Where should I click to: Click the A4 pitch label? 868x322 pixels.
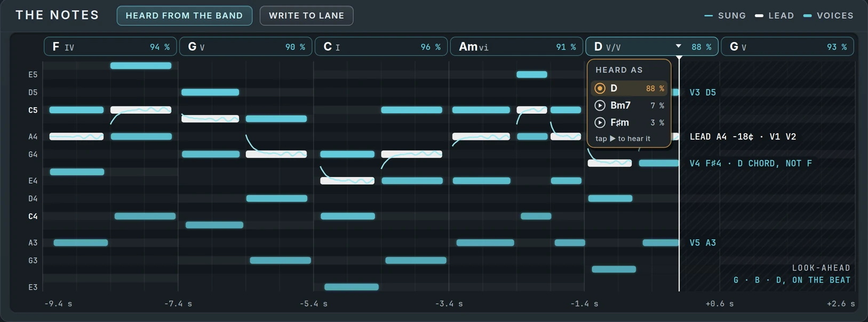point(33,137)
